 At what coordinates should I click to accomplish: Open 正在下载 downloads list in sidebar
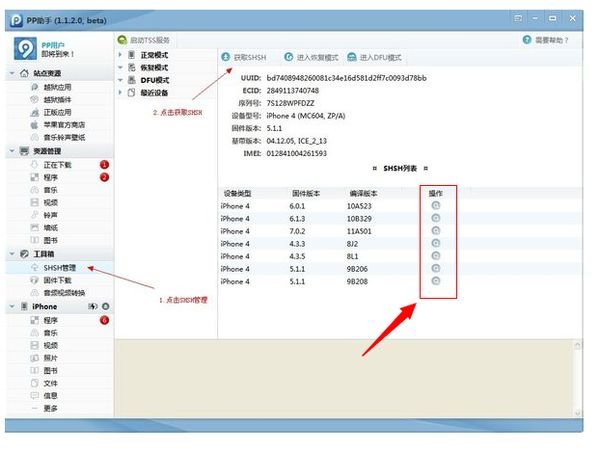(x=60, y=164)
